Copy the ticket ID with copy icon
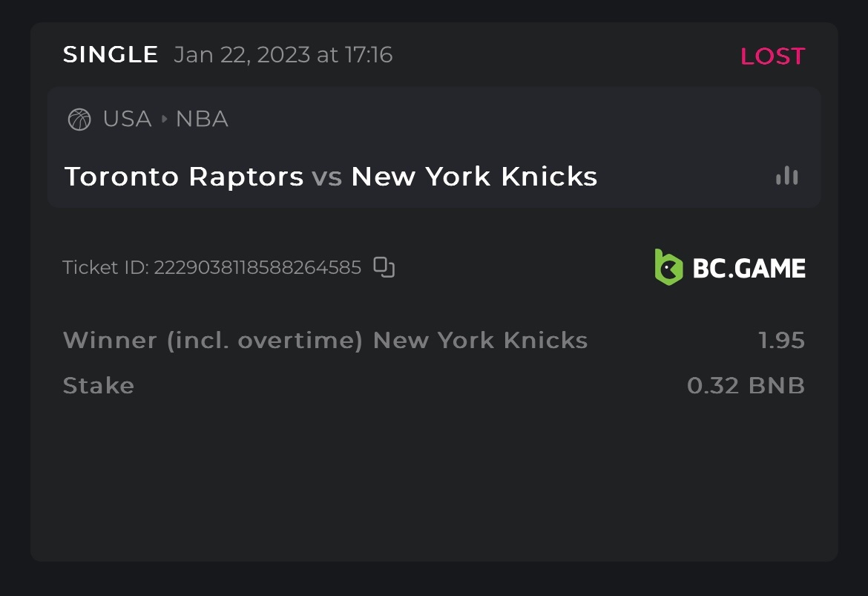Viewport: 868px width, 596px height. click(384, 267)
